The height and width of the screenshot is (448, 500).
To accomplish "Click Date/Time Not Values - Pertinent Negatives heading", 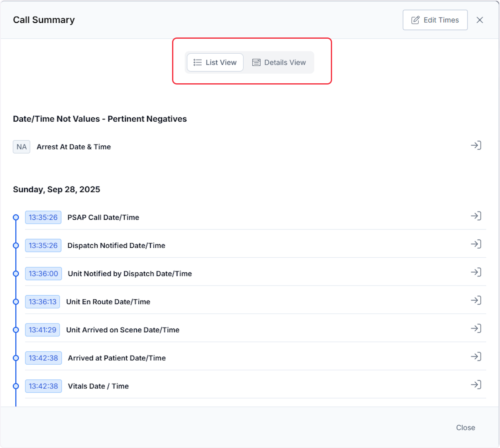I will (x=100, y=119).
